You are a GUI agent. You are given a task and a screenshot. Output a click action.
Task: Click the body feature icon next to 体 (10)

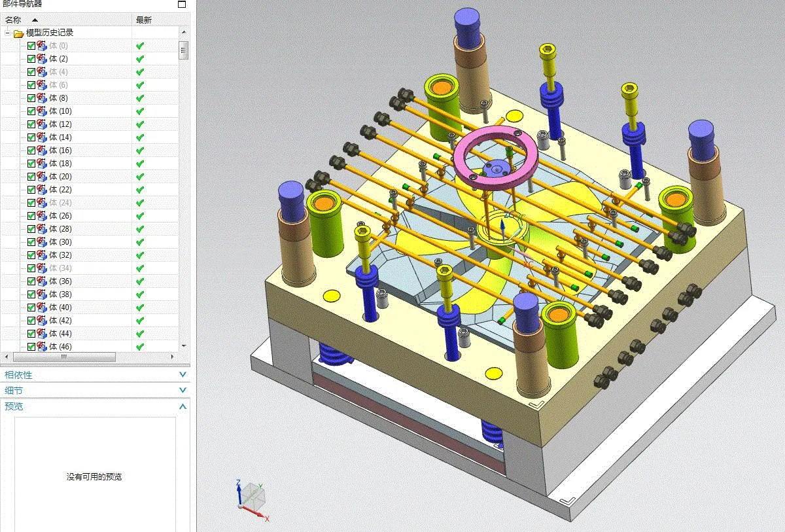41,111
